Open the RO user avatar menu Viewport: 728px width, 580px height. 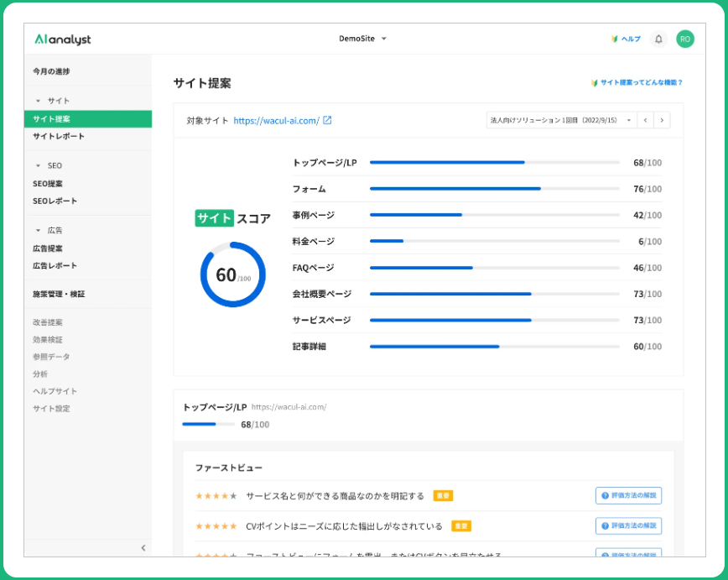click(685, 39)
